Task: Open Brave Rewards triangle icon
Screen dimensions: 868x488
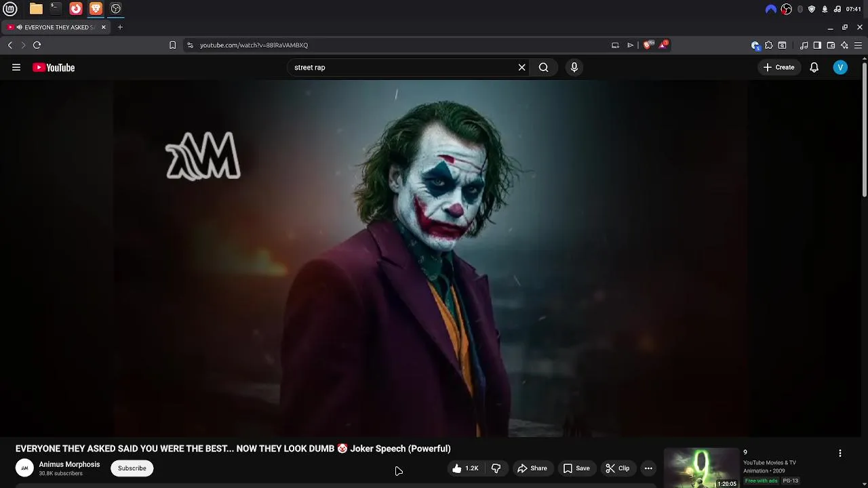Action: coord(663,45)
